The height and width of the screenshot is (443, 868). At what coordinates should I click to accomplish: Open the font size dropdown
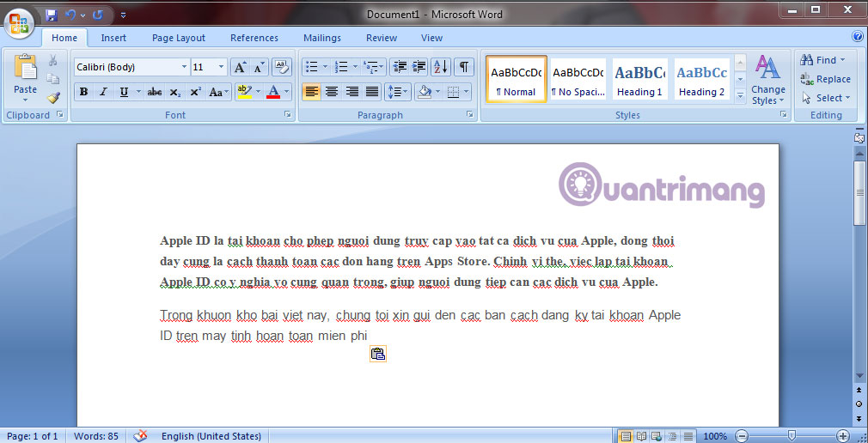click(x=222, y=67)
